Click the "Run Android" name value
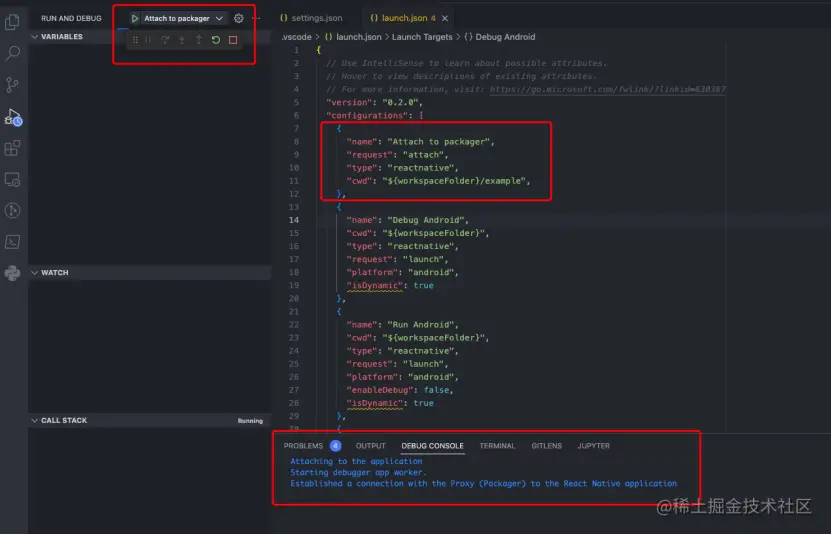Viewport: 831px width, 535px height. click(x=421, y=324)
